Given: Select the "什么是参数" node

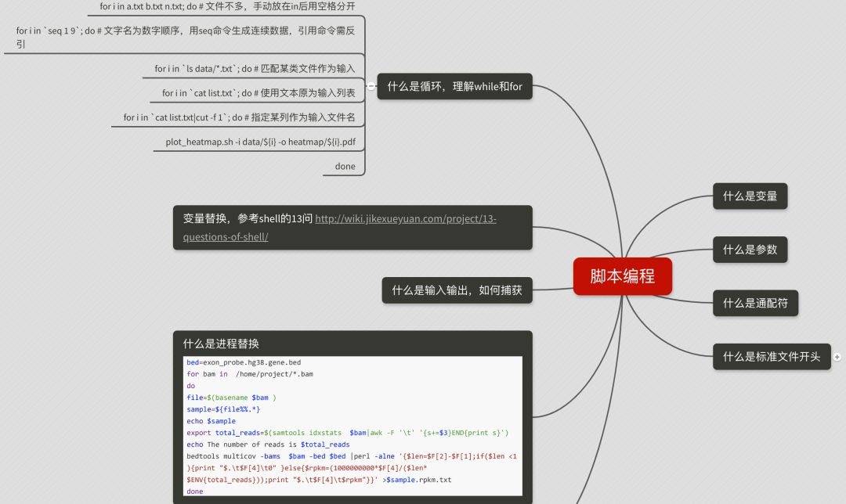Looking at the screenshot, I should click(x=749, y=250).
